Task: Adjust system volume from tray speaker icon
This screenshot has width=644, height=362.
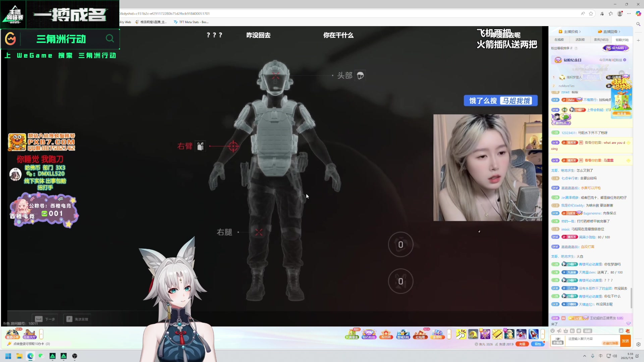Action: [x=615, y=356]
